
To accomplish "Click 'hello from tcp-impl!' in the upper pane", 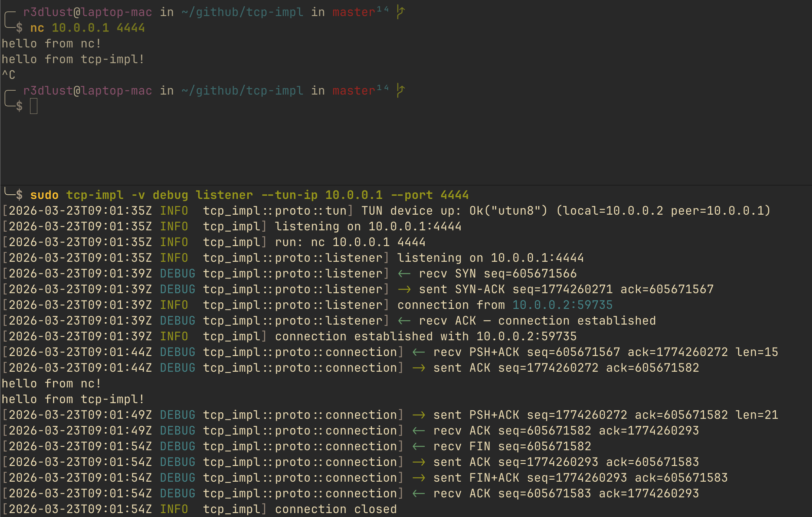I will 73,59.
